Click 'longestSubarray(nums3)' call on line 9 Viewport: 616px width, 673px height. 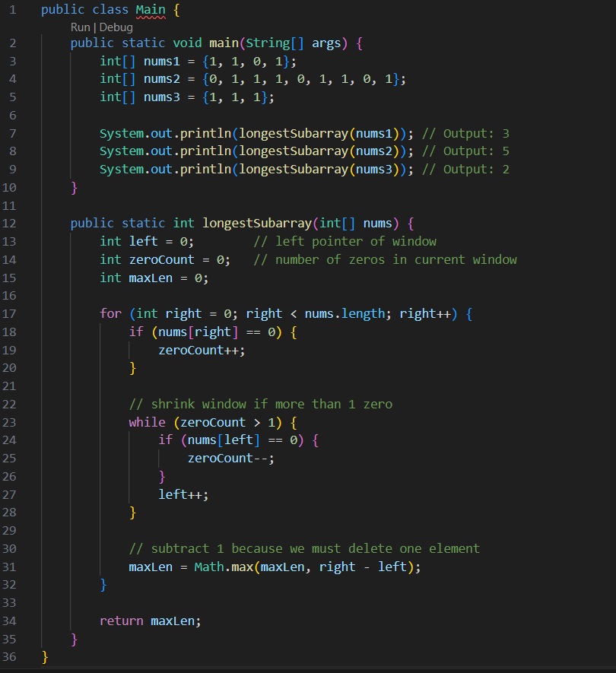click(319, 169)
